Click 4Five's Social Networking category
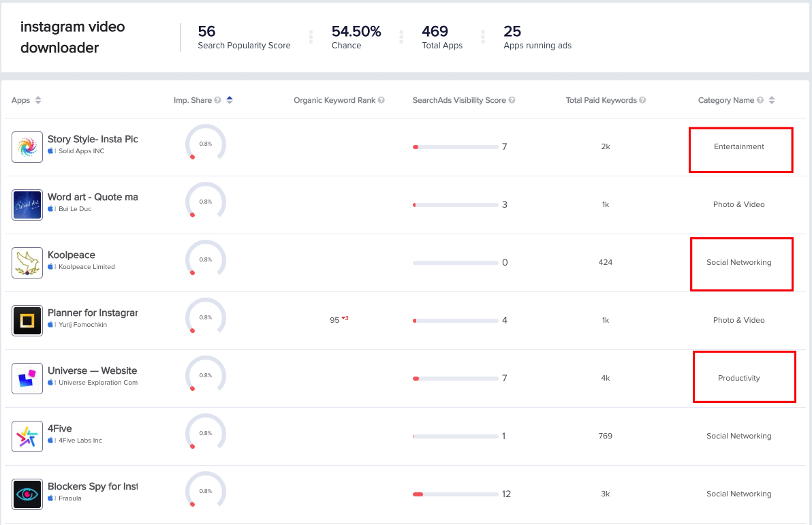 (x=739, y=436)
